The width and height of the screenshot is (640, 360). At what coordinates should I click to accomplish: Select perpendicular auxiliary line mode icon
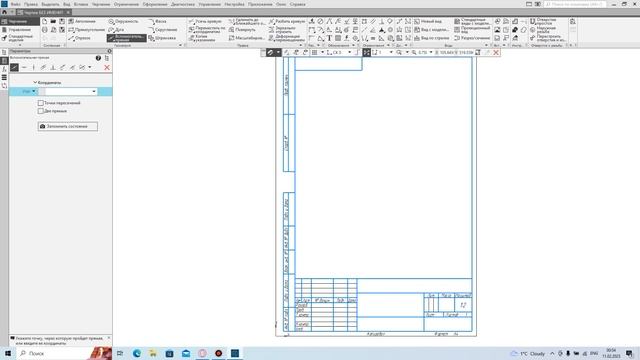(53, 67)
